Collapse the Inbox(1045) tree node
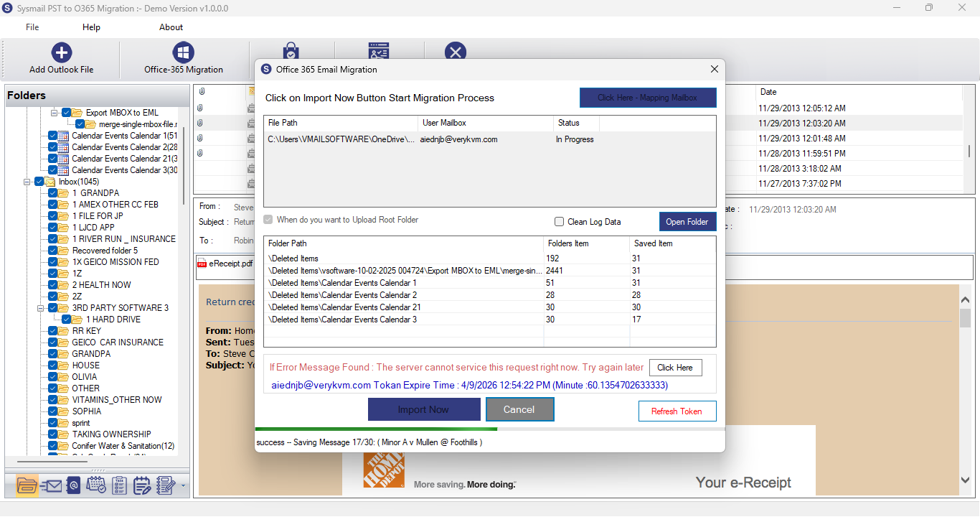The image size is (980, 517). 27,182
